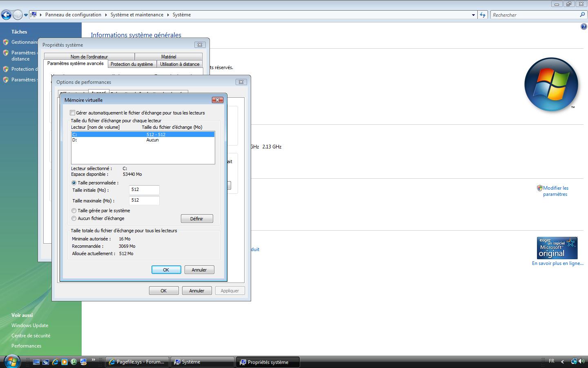
Task: Open the address bar history dropdown
Action: (x=473, y=15)
